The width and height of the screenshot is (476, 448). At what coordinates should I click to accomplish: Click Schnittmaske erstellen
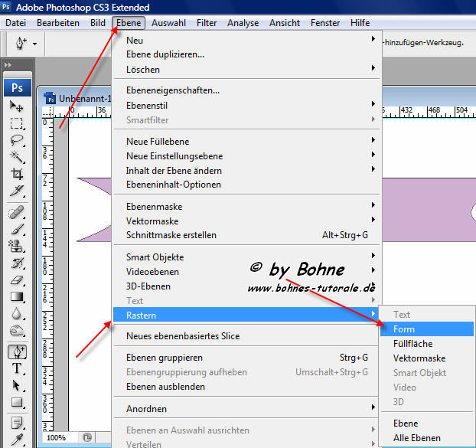tap(171, 235)
